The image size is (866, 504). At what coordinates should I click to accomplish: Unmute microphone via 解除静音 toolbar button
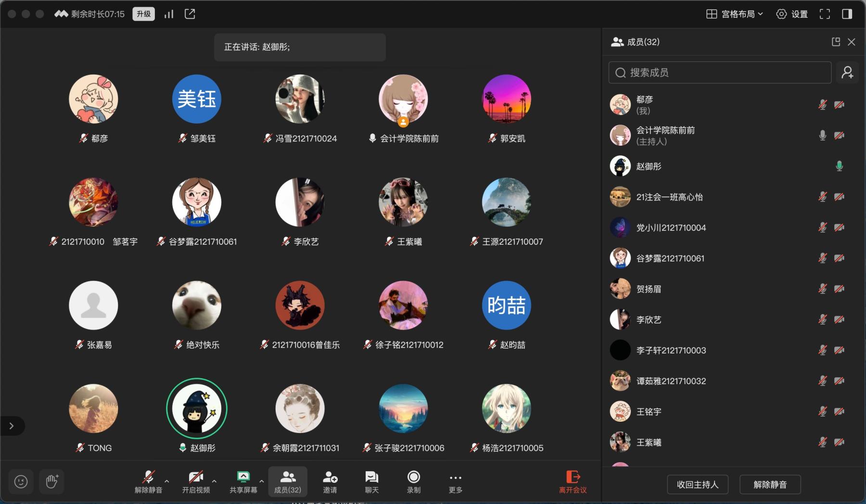point(148,481)
